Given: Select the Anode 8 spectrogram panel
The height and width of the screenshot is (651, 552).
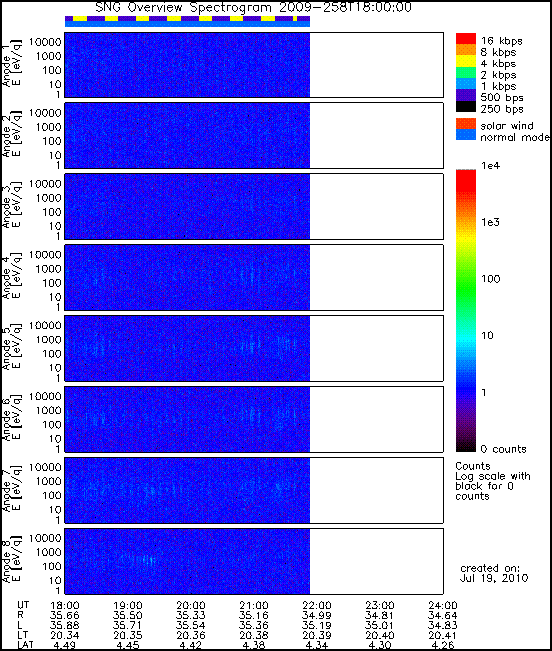Looking at the screenshot, I should click(254, 561).
